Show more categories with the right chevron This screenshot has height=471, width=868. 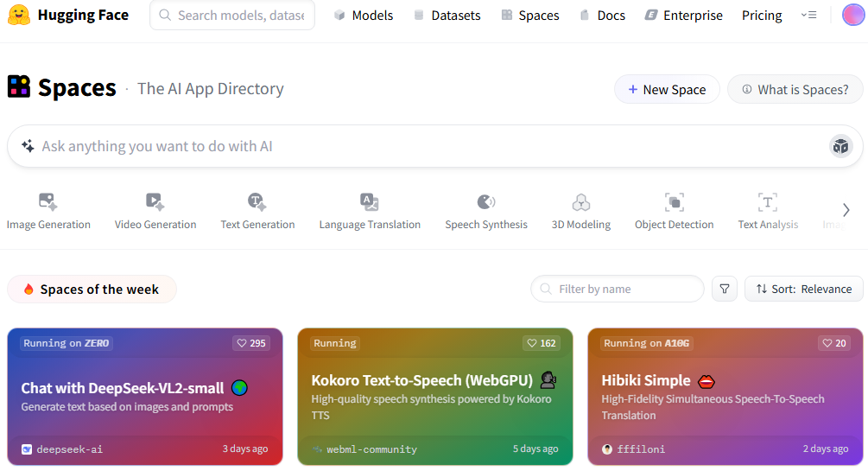[x=846, y=210]
